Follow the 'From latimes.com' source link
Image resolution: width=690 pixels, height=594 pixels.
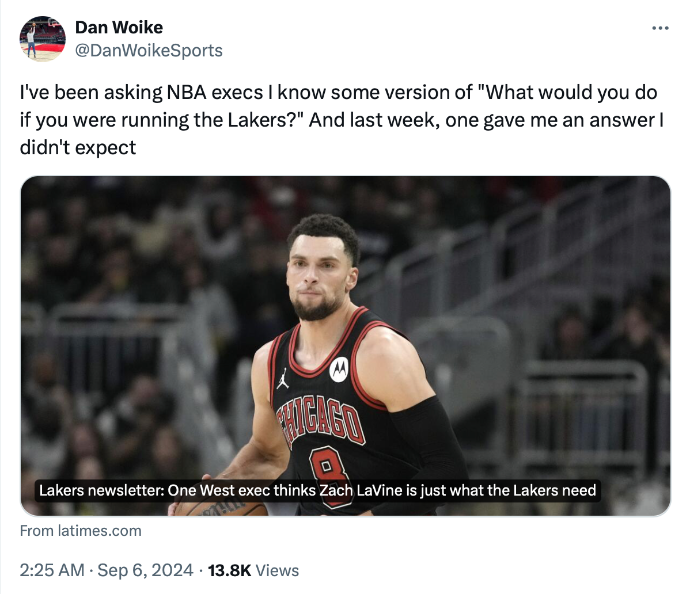coord(81,531)
